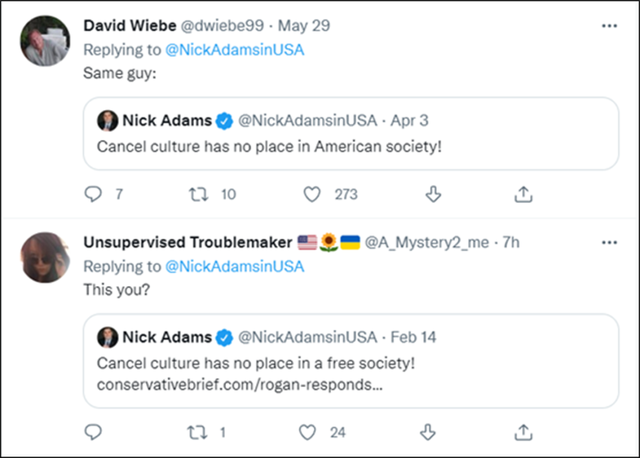The height and width of the screenshot is (458, 640).
Task: Click David Wiebe's profile avatar
Action: [x=48, y=42]
